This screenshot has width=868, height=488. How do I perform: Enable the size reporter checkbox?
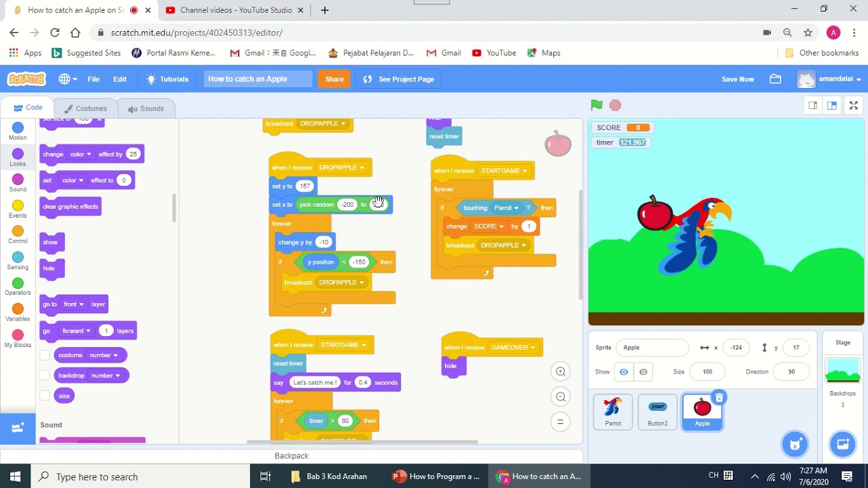(x=45, y=396)
